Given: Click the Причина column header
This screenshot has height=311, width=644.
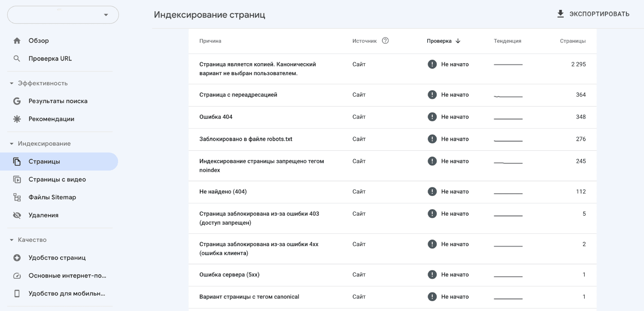Looking at the screenshot, I should pyautogui.click(x=210, y=41).
